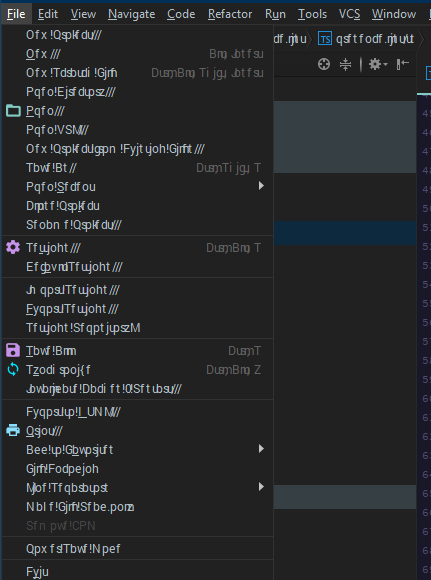The width and height of the screenshot is (431, 580).
Task: Open the Window menu
Action: (x=394, y=14)
